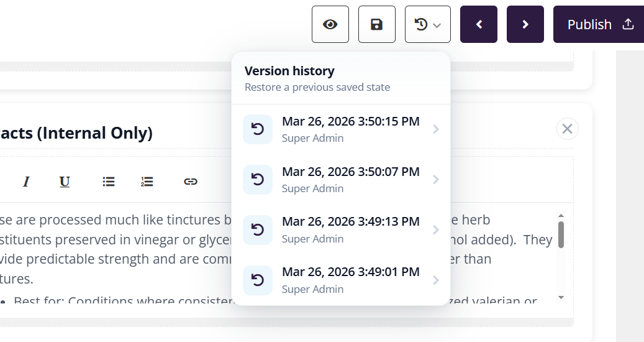
Task: Insert a bulleted list
Action: (109, 182)
